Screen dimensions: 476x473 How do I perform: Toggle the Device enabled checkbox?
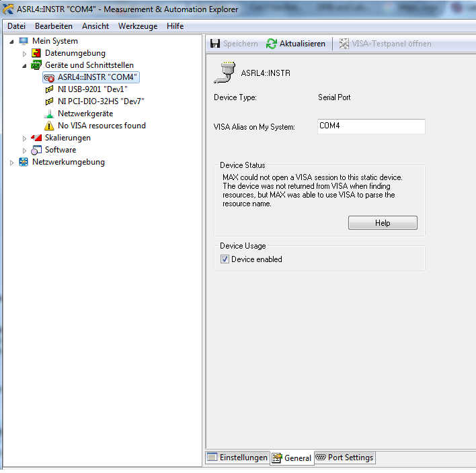[225, 259]
